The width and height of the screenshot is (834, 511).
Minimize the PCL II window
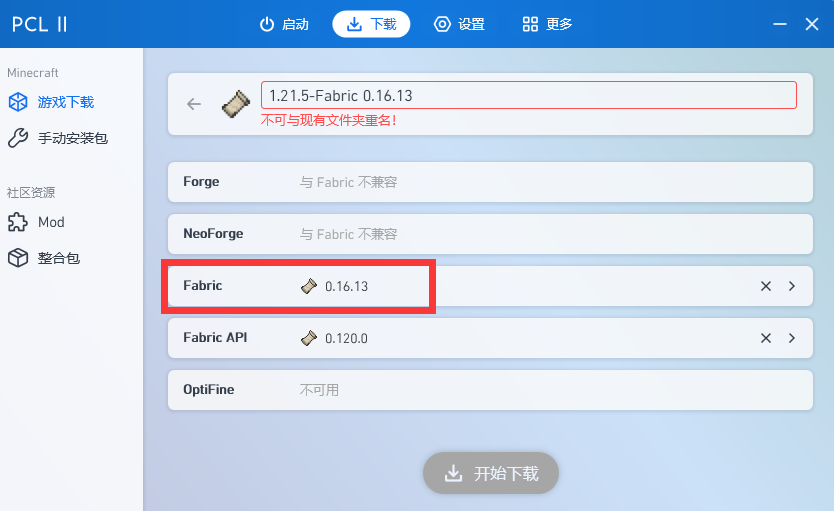pos(780,24)
